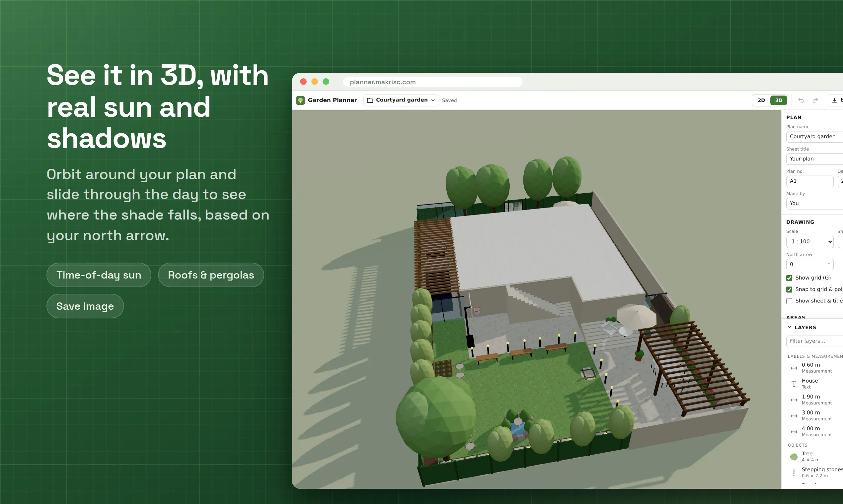
Task: Click the Garden Planner logo icon
Action: click(300, 100)
